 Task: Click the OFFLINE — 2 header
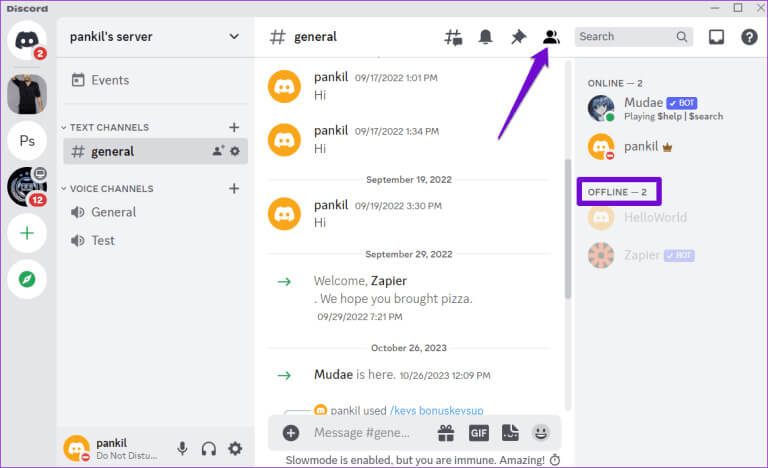pos(617,192)
